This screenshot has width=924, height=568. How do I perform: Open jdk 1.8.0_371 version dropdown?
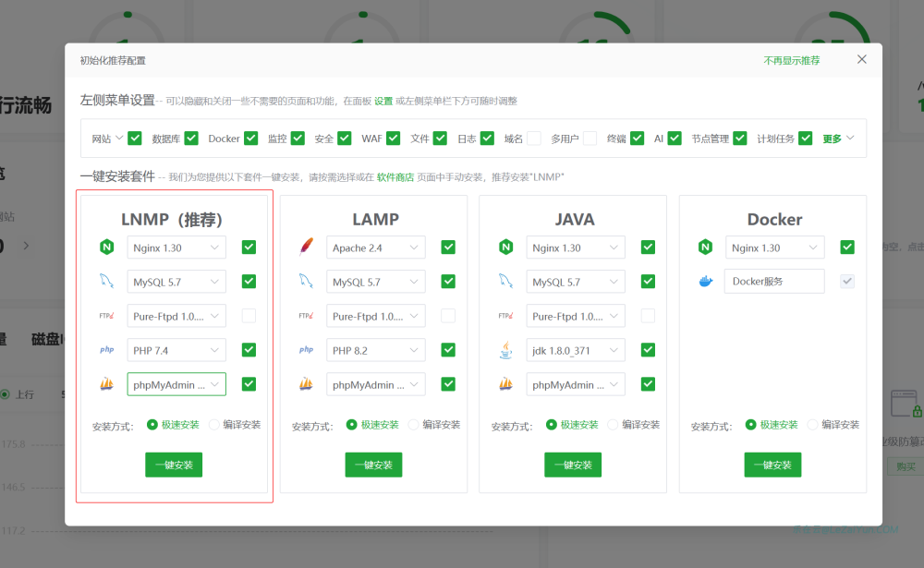575,351
